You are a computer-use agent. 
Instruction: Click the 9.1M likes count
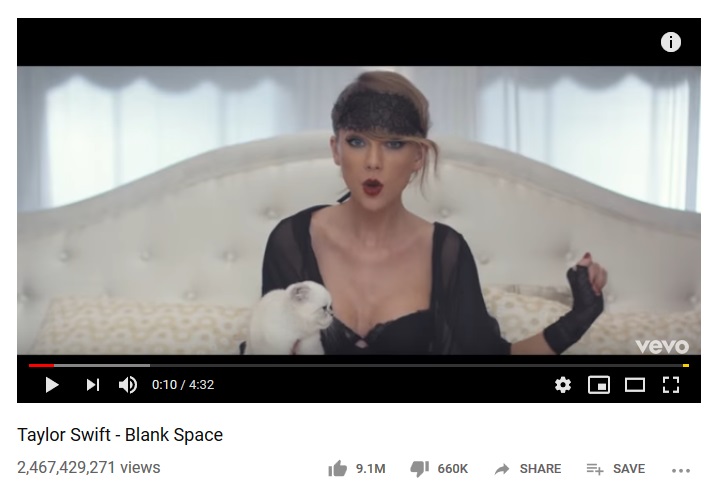pyautogui.click(x=370, y=469)
